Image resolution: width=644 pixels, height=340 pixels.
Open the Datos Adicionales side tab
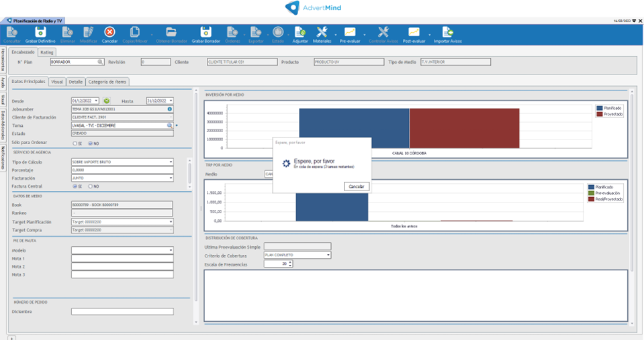pos(3,125)
